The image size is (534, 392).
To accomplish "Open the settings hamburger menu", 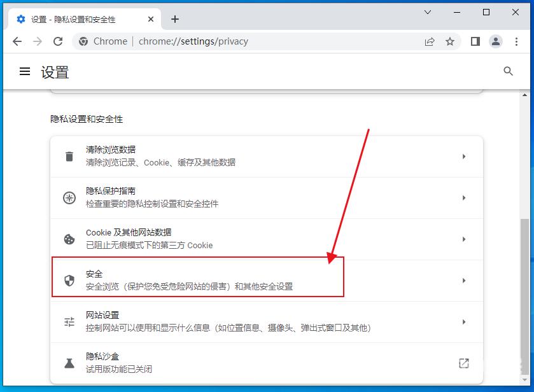I will coord(24,71).
